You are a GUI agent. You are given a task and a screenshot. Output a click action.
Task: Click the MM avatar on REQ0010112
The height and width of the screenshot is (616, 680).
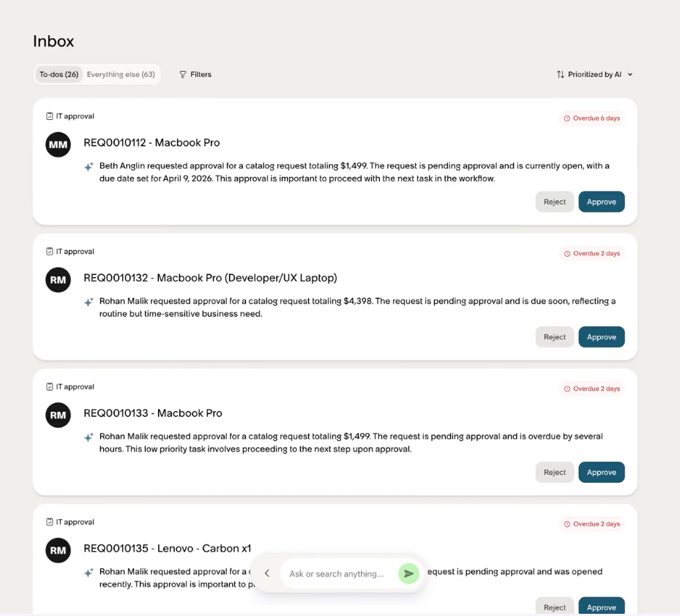[x=58, y=144]
